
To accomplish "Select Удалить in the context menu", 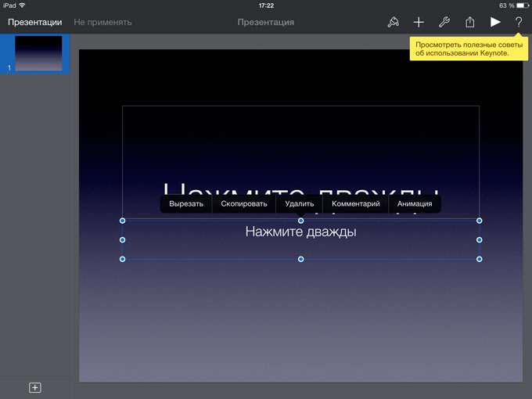I will tap(300, 204).
